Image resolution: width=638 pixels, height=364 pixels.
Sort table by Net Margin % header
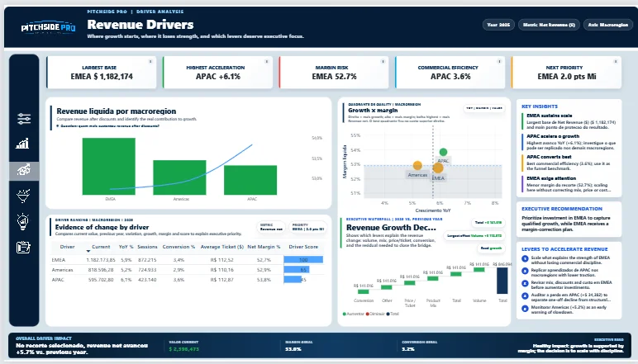click(x=264, y=247)
